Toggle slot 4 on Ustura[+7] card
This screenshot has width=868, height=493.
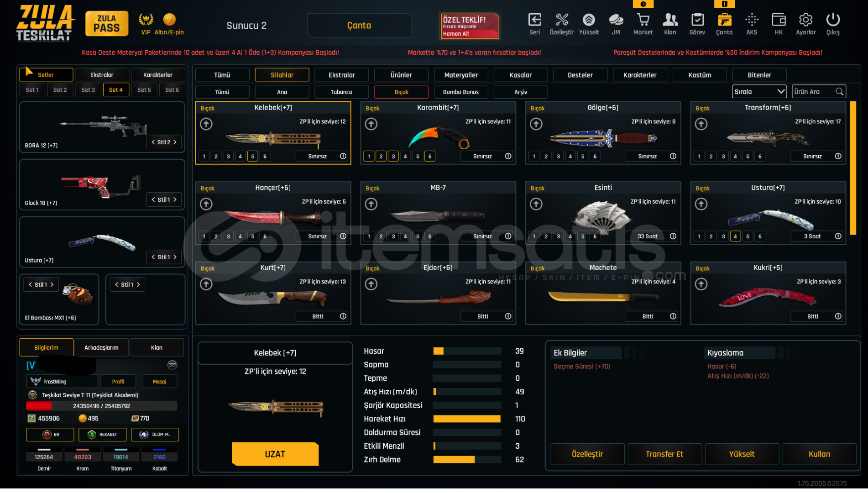735,236
